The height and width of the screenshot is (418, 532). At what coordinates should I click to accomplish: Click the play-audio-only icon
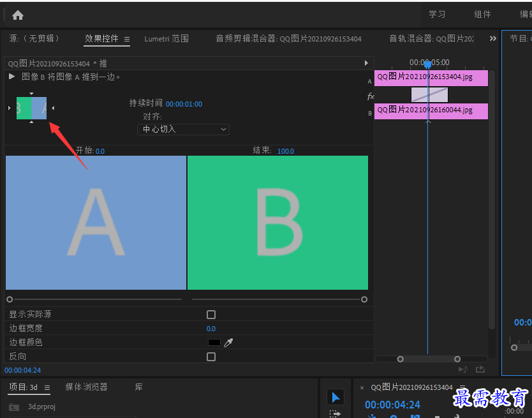pos(462,369)
